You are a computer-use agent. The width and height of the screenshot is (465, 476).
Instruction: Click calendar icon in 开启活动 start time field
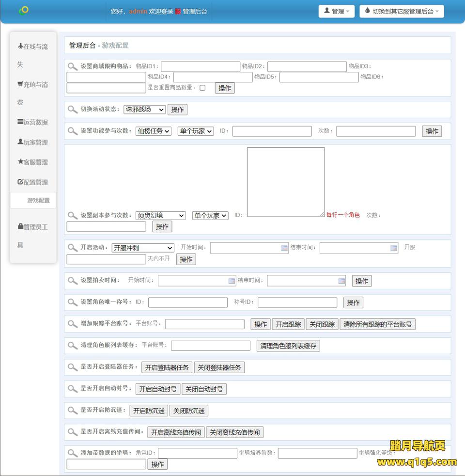(x=284, y=248)
